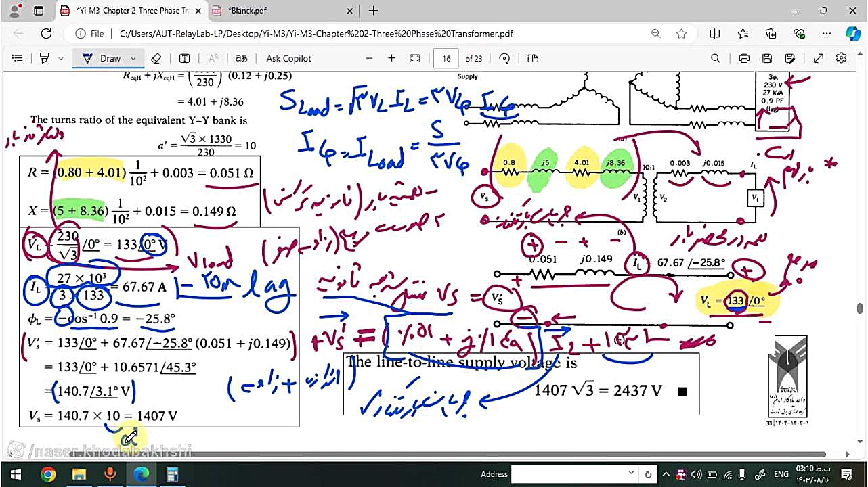Image resolution: width=868 pixels, height=487 pixels.
Task: Open Edge Settings and more menu
Action: 827,34
